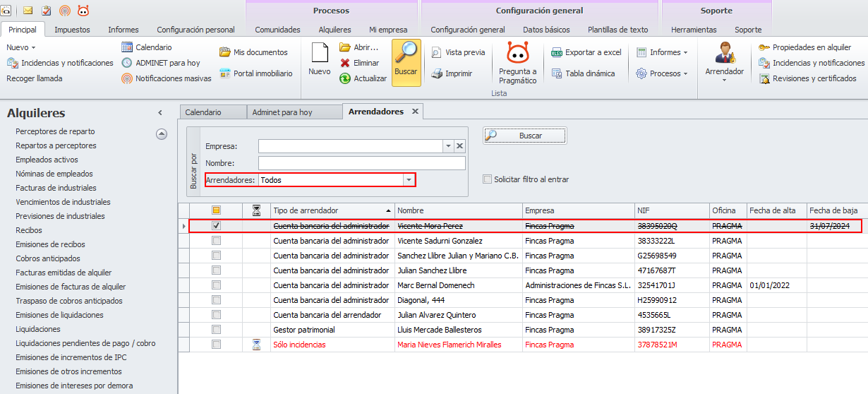Screen dimensions: 868x394
Task: Open the Configuración personal ribbon tab
Action: click(195, 30)
